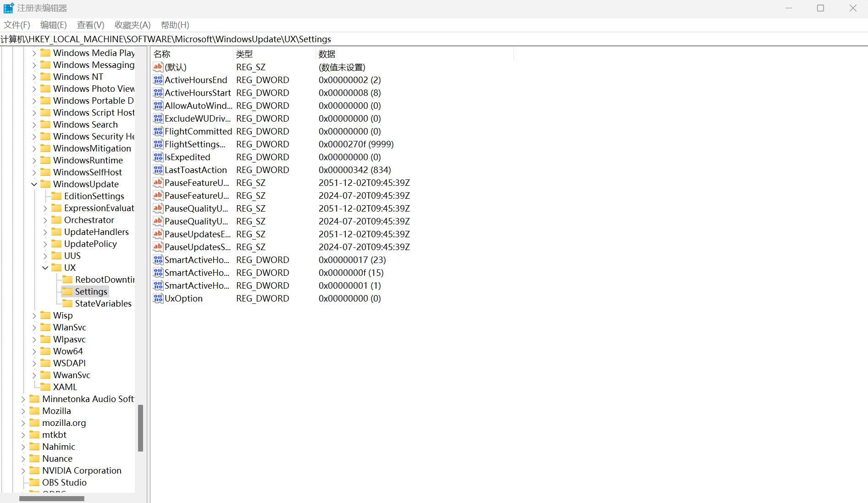The height and width of the screenshot is (503, 868).
Task: Open the 编辑(E) edit menu
Action: tap(53, 25)
